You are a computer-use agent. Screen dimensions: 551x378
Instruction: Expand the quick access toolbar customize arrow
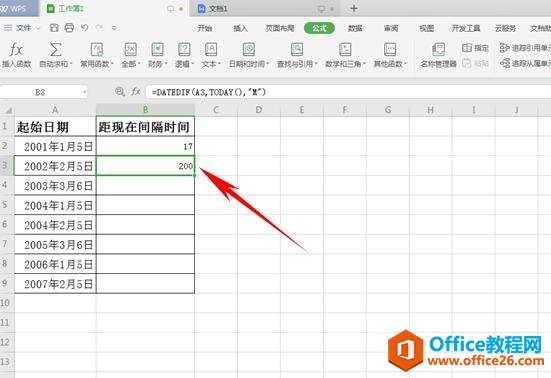coord(114,28)
